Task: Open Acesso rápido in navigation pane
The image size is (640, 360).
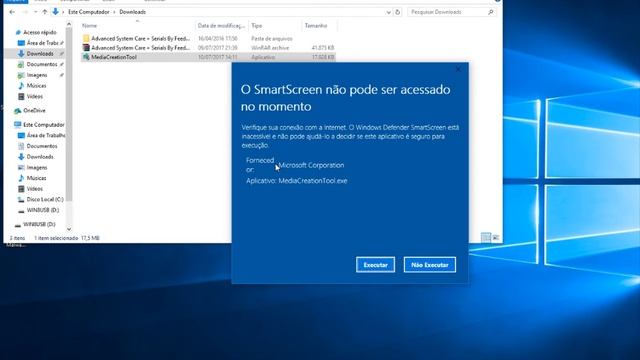Action: pos(40,32)
